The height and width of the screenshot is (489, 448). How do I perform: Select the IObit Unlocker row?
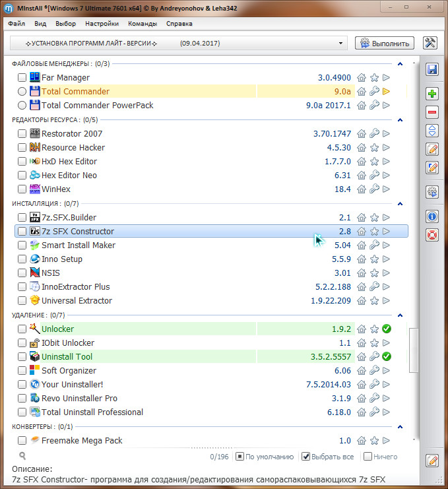[x=211, y=342]
